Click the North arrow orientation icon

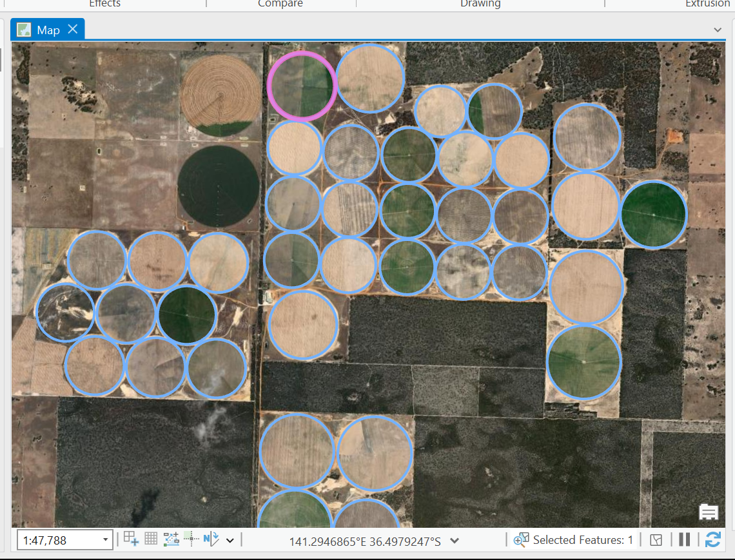point(211,540)
